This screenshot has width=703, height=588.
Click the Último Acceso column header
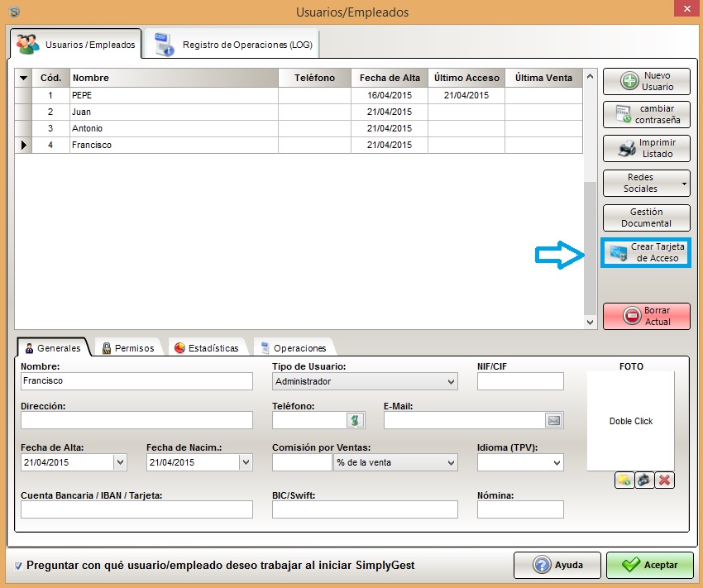pyautogui.click(x=466, y=78)
